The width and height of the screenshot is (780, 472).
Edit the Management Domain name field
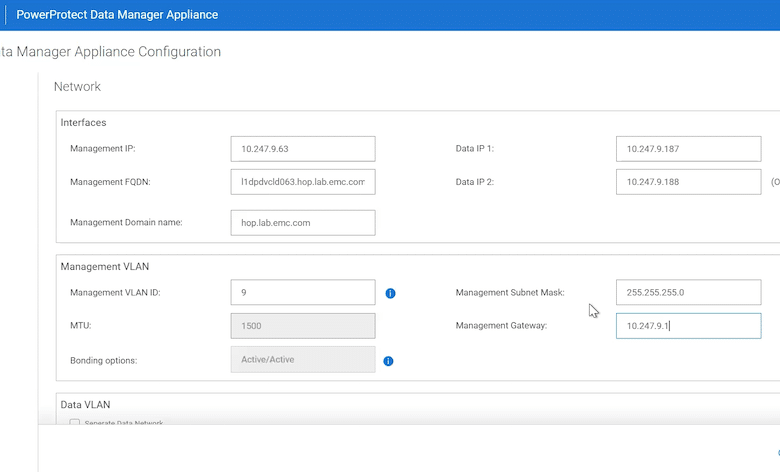pos(303,223)
